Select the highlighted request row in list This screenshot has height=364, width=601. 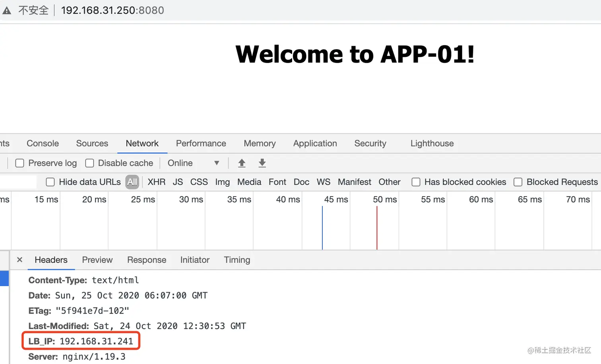click(x=4, y=278)
